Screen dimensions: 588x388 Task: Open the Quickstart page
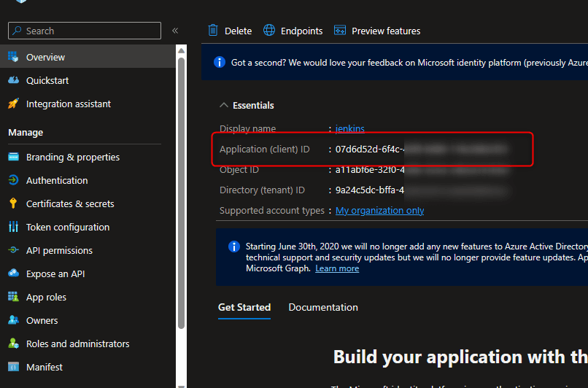47,81
